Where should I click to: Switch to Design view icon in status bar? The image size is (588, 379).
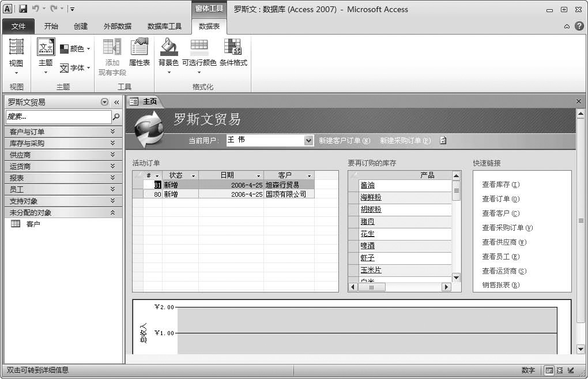point(571,370)
